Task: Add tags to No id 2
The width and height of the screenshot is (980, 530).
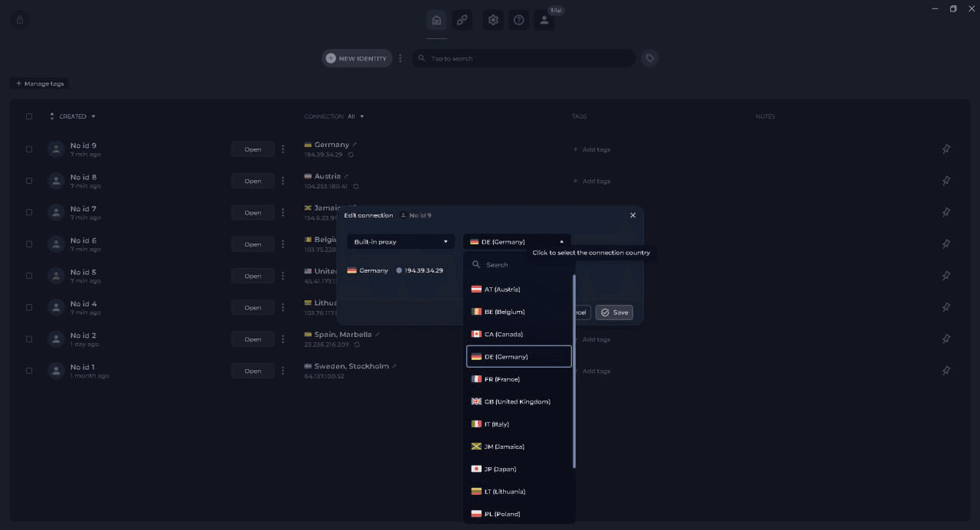Action: (592, 339)
